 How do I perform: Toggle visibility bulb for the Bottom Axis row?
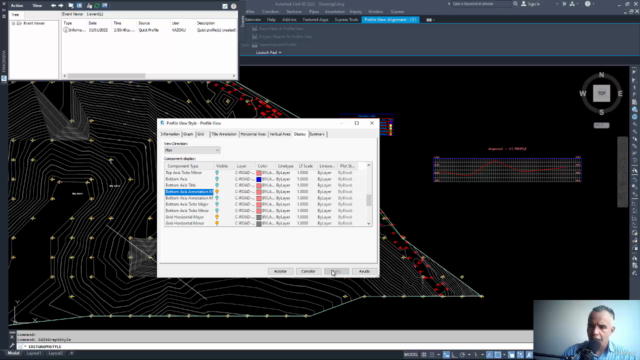(x=217, y=179)
